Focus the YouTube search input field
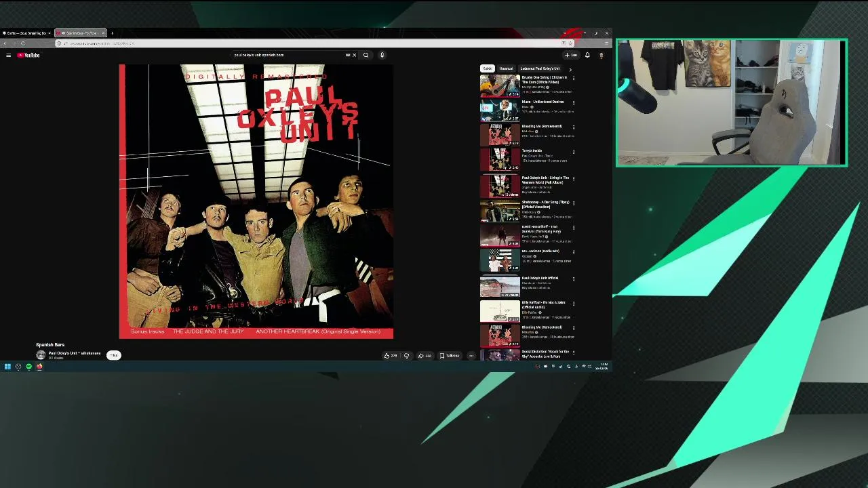 click(x=288, y=55)
